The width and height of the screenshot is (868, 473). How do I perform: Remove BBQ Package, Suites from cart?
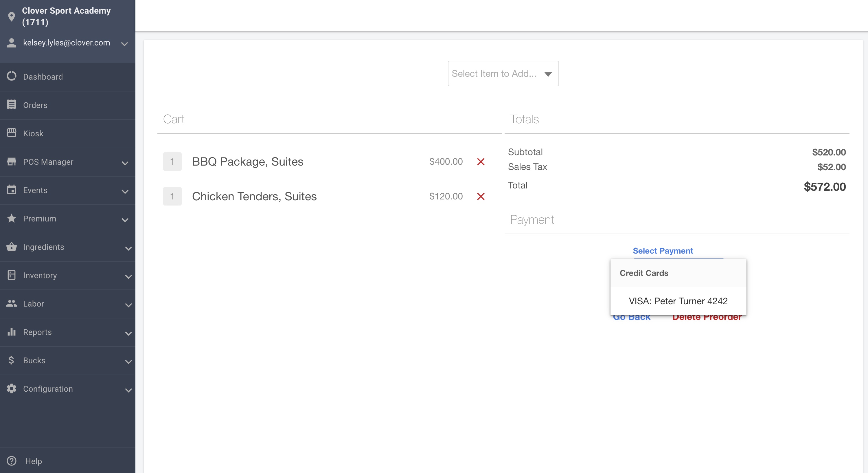pos(481,162)
